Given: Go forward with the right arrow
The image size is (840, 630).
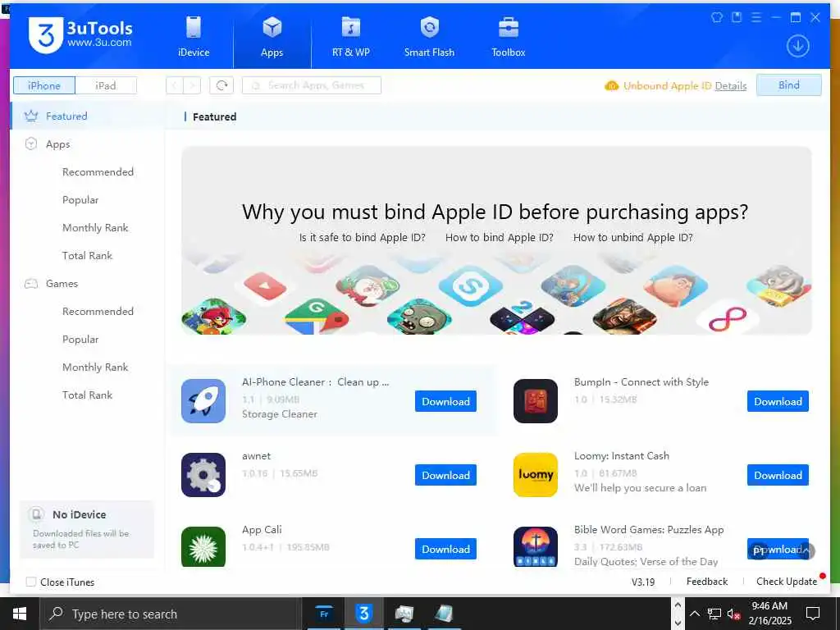Looking at the screenshot, I should [x=192, y=85].
